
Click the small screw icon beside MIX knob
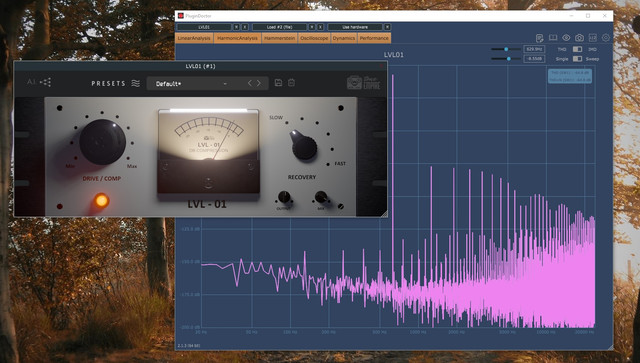click(341, 207)
